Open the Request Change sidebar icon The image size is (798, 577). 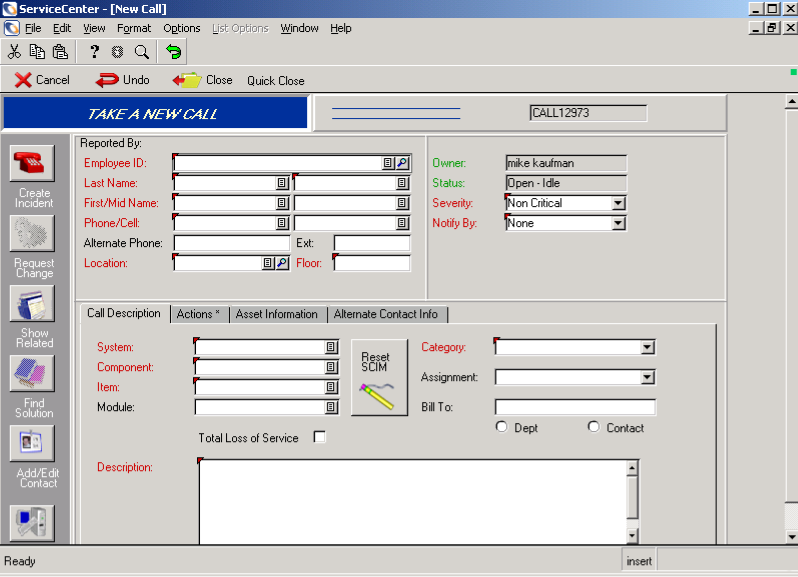(x=32, y=233)
